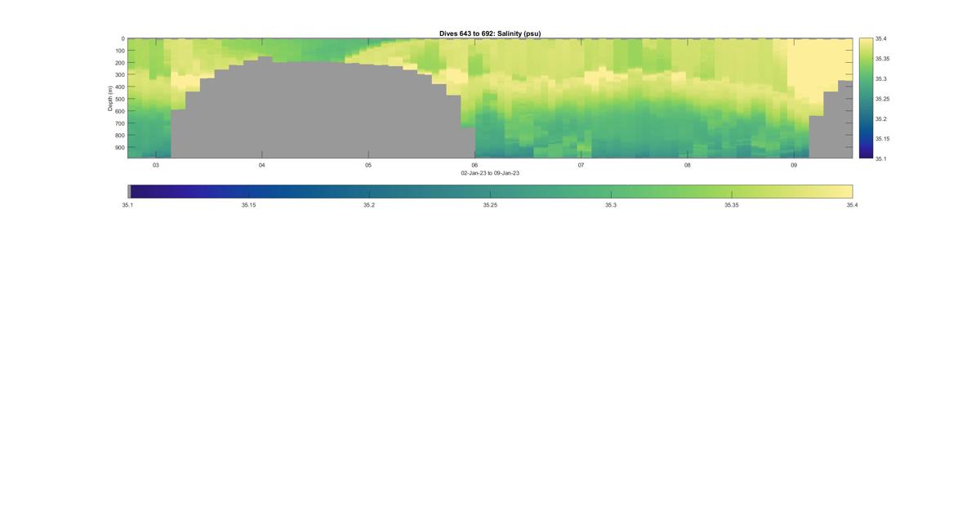This screenshot has height=508, width=980.
Task: Click the grey missing-data tip of the horizontal colorbar
Action: 129,191
